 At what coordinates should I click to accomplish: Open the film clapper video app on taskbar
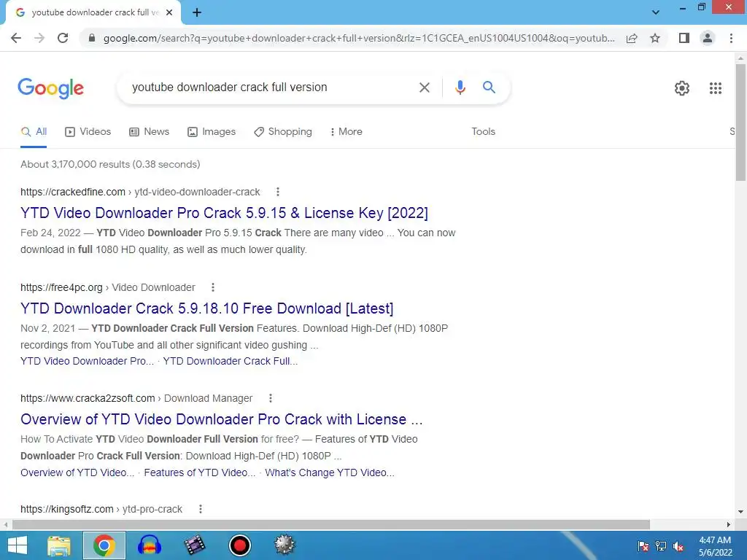pyautogui.click(x=194, y=545)
